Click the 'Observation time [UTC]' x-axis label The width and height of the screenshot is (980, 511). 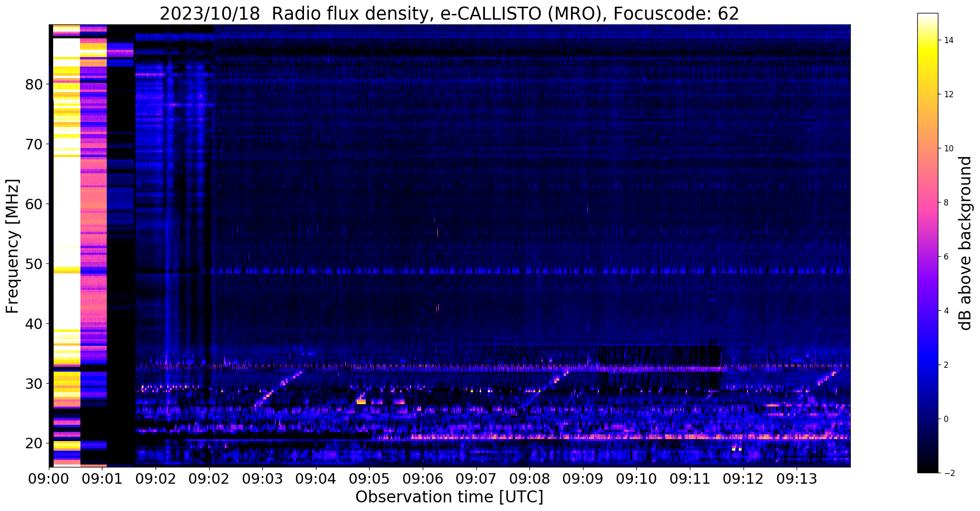tap(449, 497)
